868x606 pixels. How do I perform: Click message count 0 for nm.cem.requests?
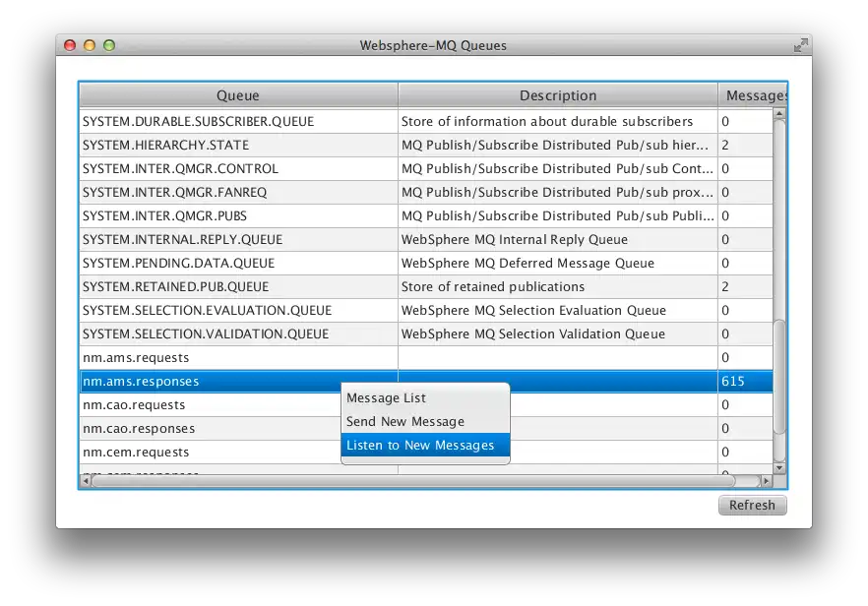pyautogui.click(x=745, y=453)
